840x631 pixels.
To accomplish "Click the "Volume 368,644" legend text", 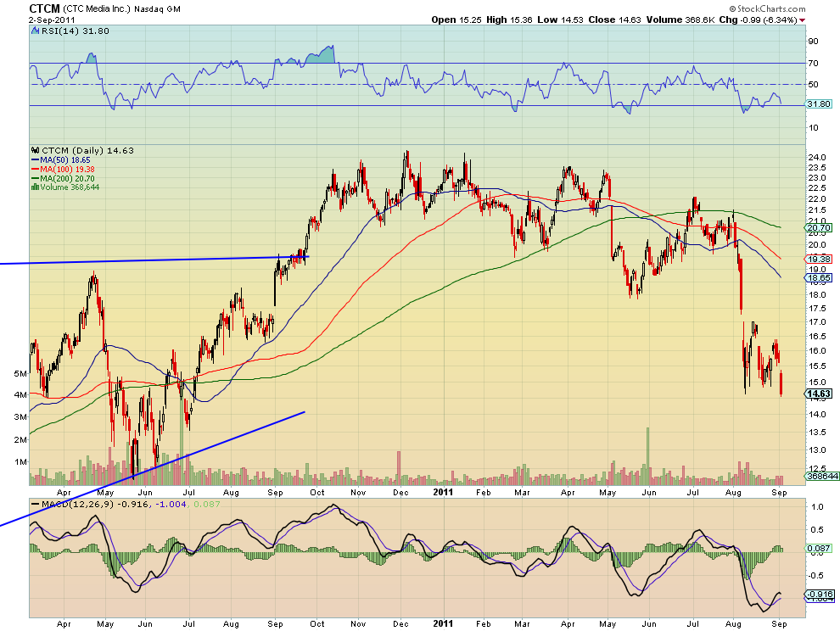I will [x=70, y=187].
